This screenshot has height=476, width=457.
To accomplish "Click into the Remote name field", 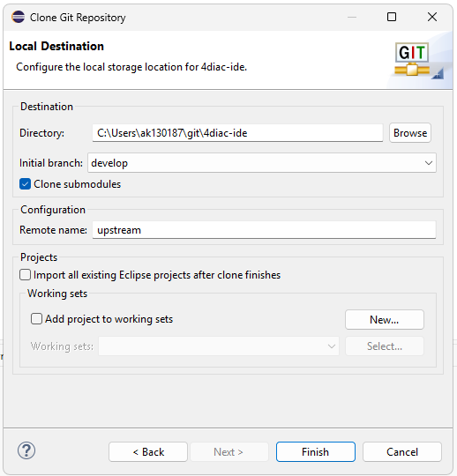I will 264,230.
